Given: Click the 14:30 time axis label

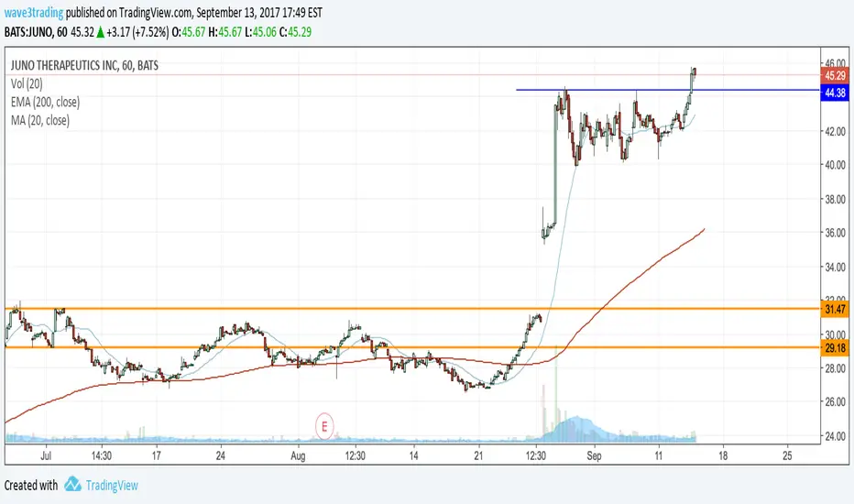Looking at the screenshot, I should (102, 455).
